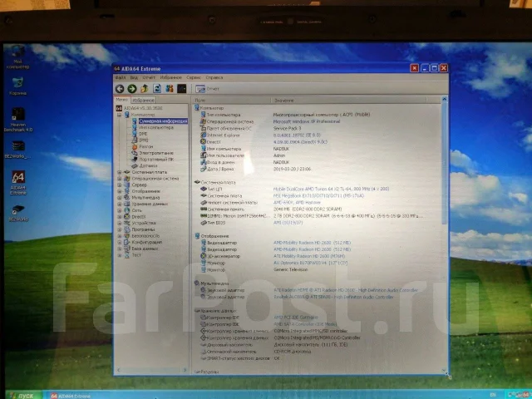Open the AMD 690T, AMD Hammer link

pos(297,203)
